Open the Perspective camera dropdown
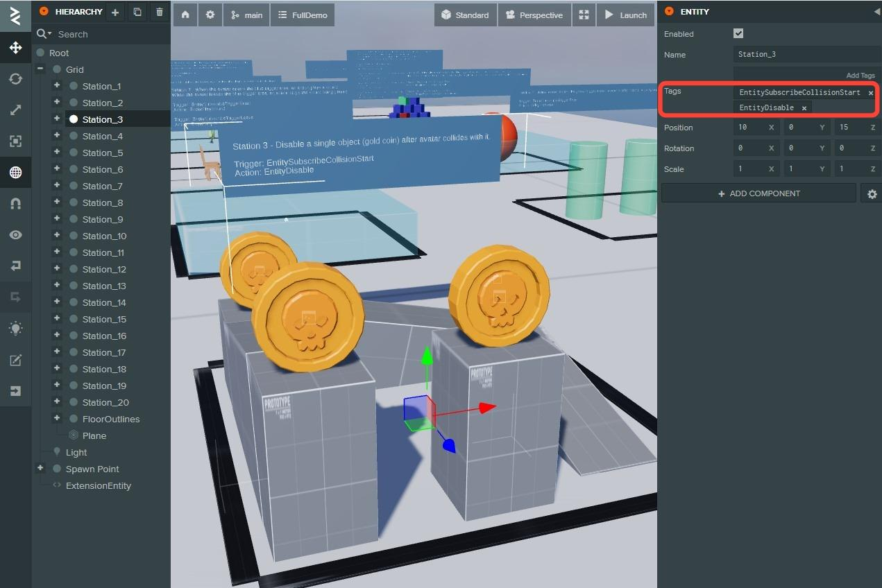This screenshot has height=588, width=882. [x=534, y=15]
